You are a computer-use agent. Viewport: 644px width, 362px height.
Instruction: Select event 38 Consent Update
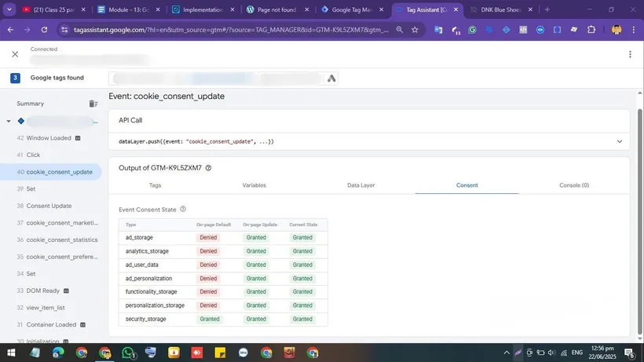coord(44,206)
